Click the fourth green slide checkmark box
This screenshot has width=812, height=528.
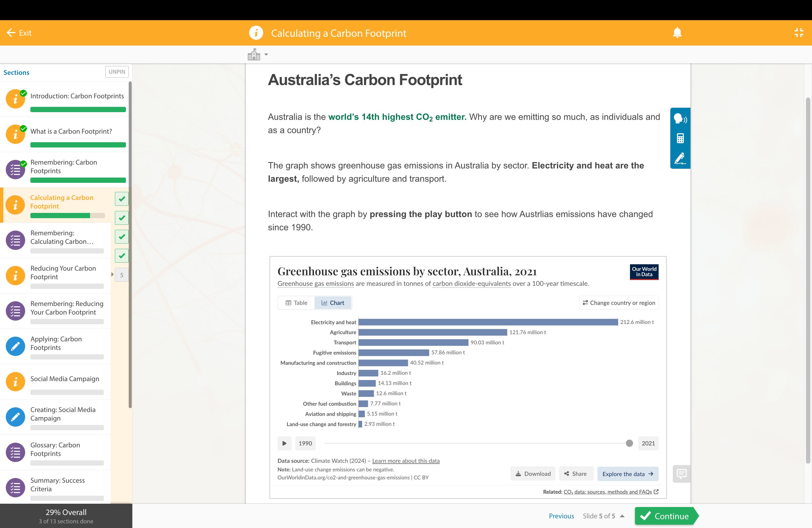click(122, 255)
